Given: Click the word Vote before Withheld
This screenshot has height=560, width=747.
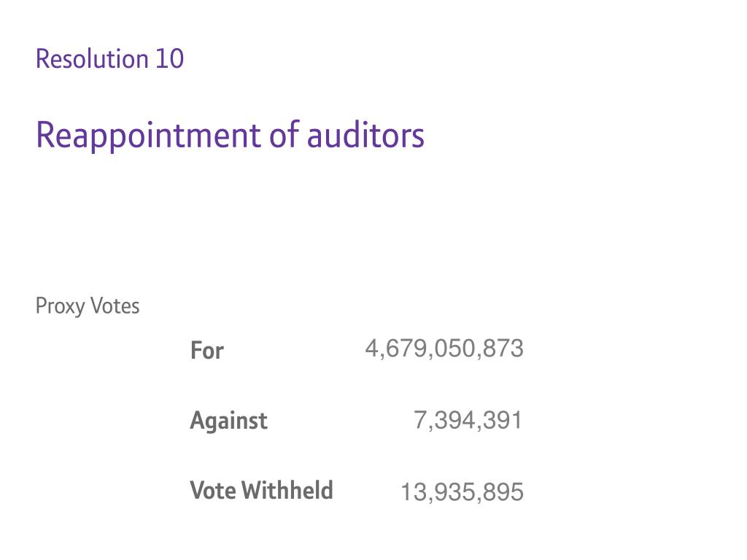Looking at the screenshot, I should click(213, 491).
